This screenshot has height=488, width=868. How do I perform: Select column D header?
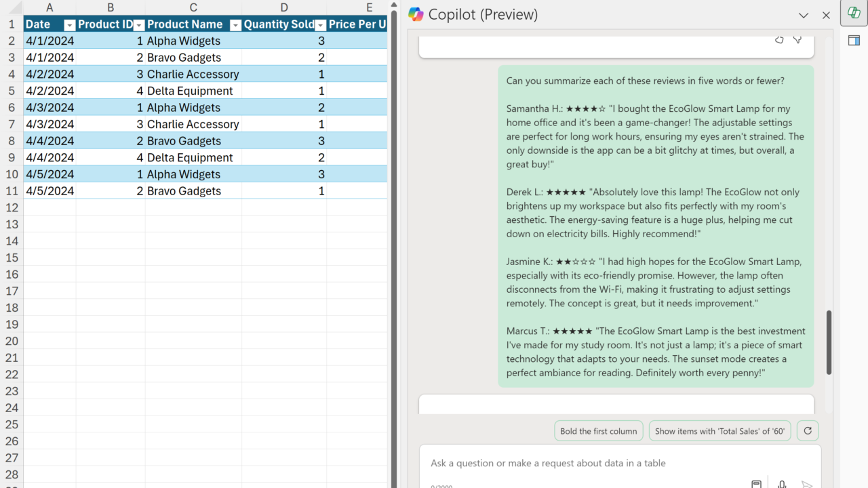pos(284,7)
